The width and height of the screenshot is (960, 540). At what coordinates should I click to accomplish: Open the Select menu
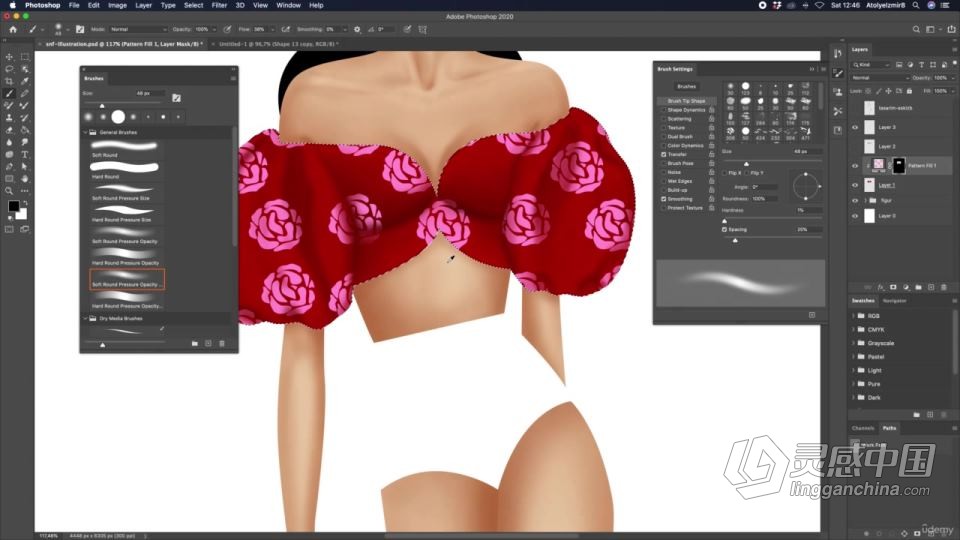(x=193, y=5)
